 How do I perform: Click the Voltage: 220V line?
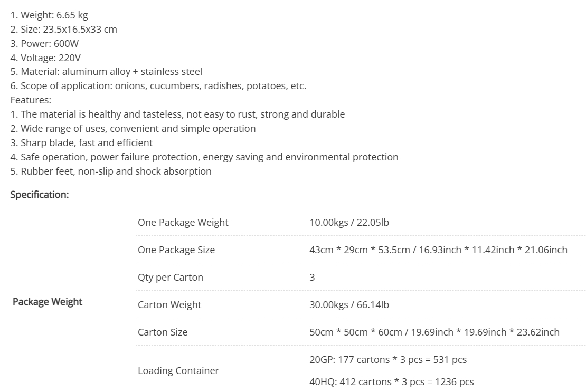point(45,58)
